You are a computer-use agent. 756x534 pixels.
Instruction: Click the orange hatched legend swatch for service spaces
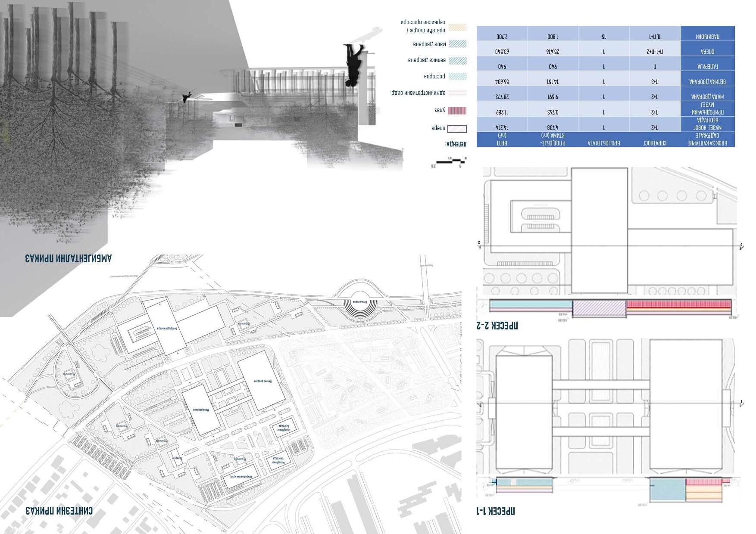pyautogui.click(x=457, y=28)
